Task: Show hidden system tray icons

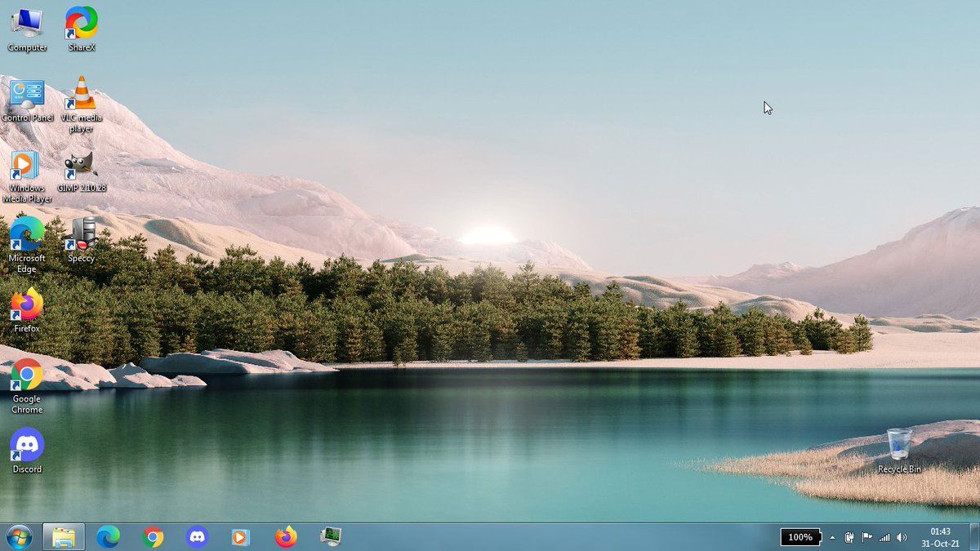Action: point(832,537)
